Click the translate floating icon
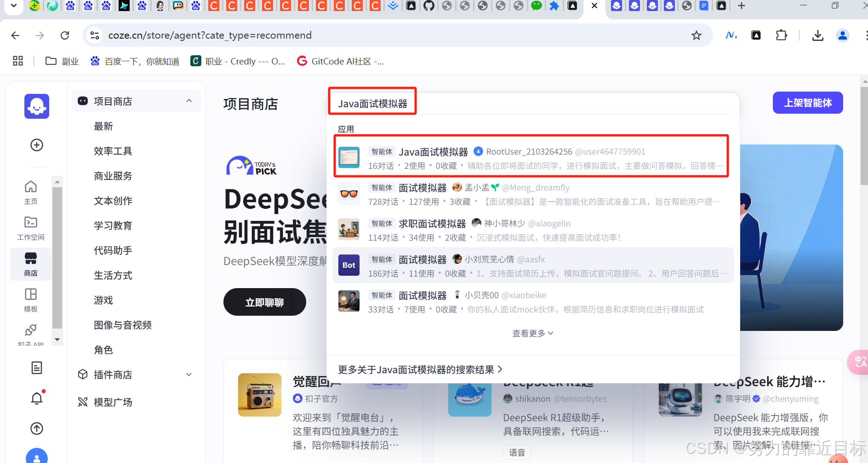 click(x=859, y=362)
